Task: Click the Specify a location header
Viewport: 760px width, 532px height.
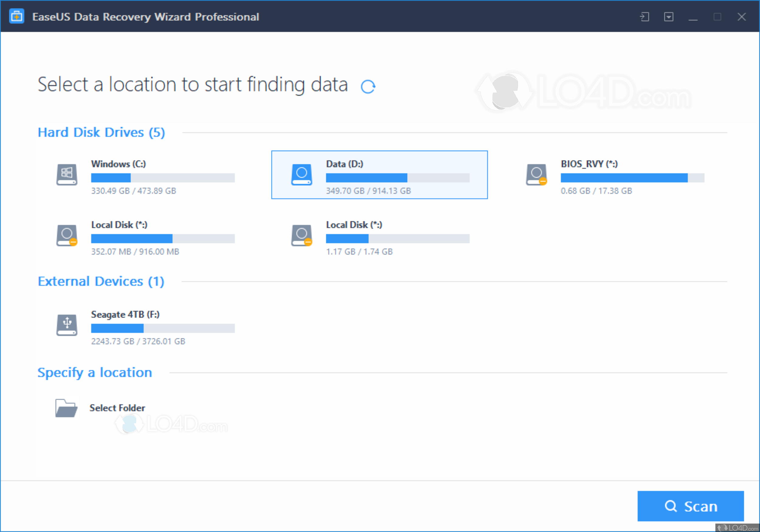Action: (95, 372)
